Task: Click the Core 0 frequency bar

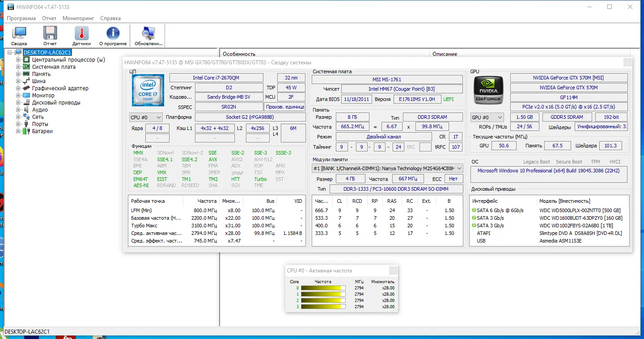Action: pyautogui.click(x=323, y=288)
